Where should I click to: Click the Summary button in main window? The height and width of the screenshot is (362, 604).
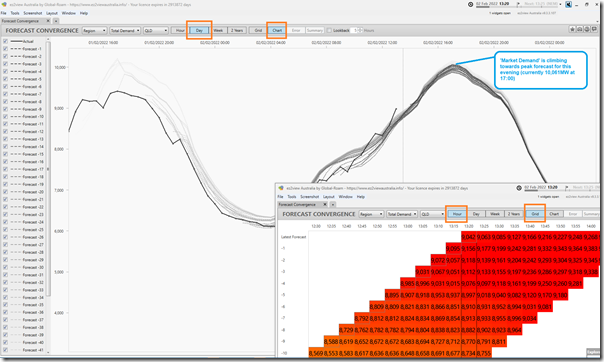315,30
